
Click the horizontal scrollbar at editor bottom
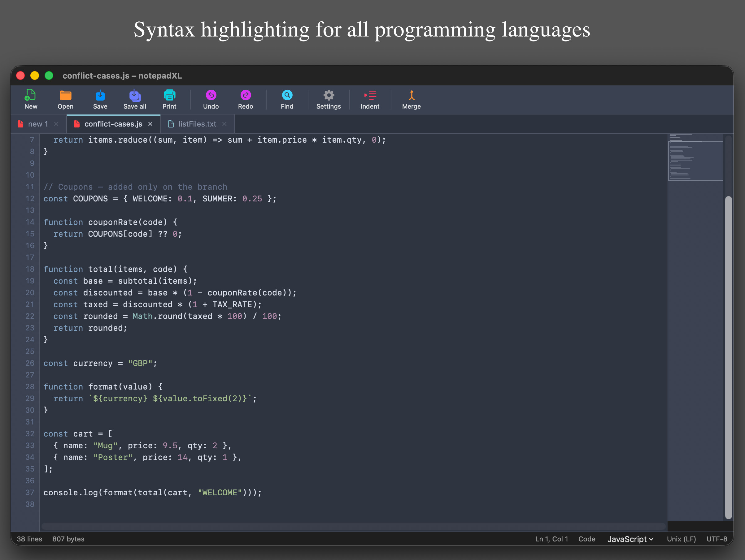click(x=354, y=526)
